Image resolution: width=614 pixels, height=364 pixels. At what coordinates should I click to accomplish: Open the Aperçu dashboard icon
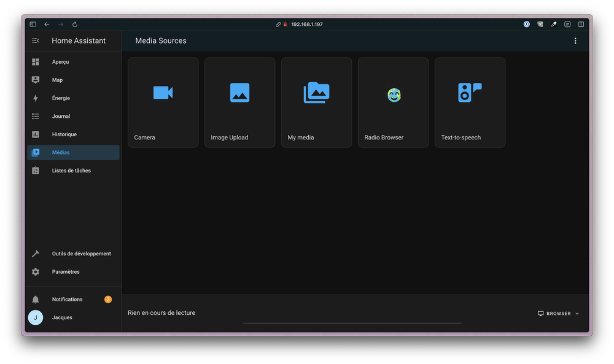point(36,62)
